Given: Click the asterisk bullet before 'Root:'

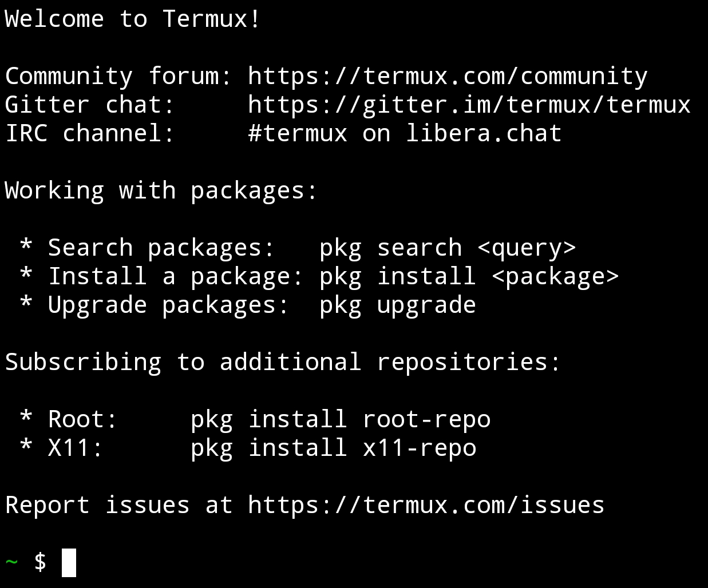Looking at the screenshot, I should (26, 418).
